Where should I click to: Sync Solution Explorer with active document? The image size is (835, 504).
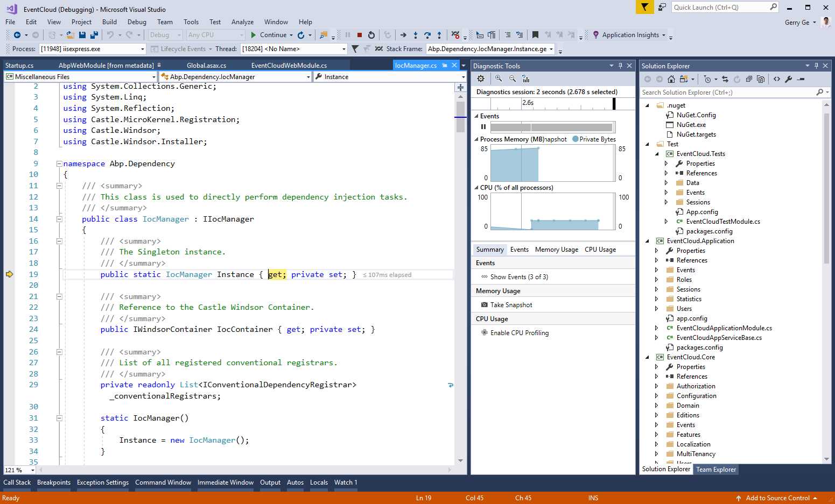725,79
